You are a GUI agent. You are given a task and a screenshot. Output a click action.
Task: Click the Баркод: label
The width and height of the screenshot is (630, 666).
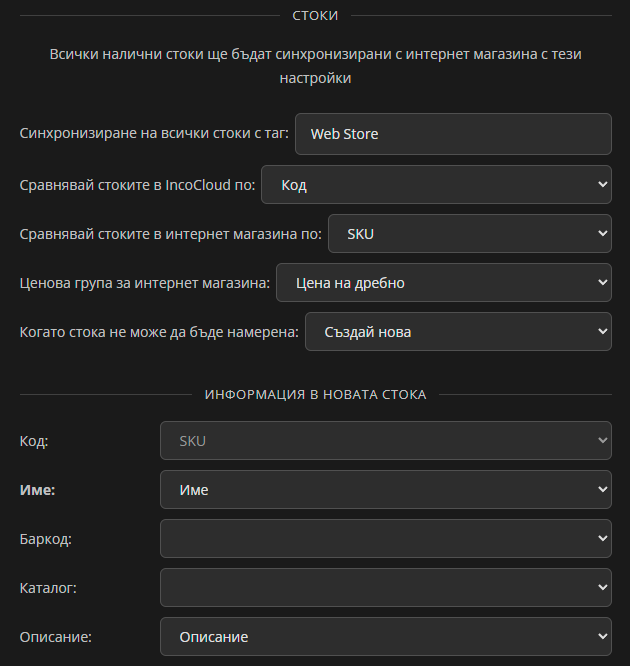[x=45, y=539]
